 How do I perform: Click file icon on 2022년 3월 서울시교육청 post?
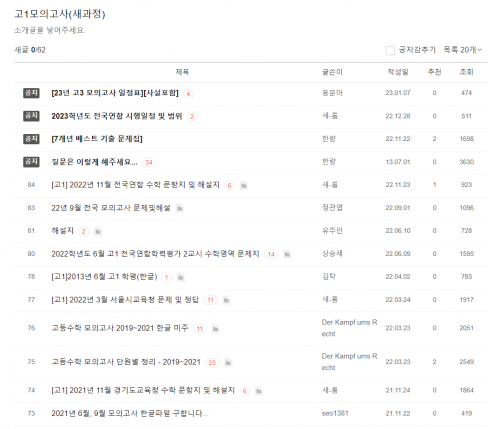pos(226,300)
